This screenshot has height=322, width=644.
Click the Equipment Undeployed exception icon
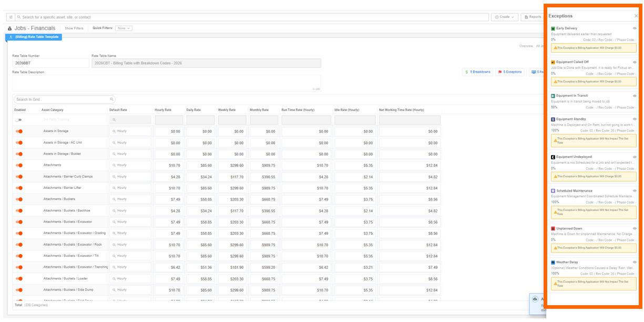[553, 157]
